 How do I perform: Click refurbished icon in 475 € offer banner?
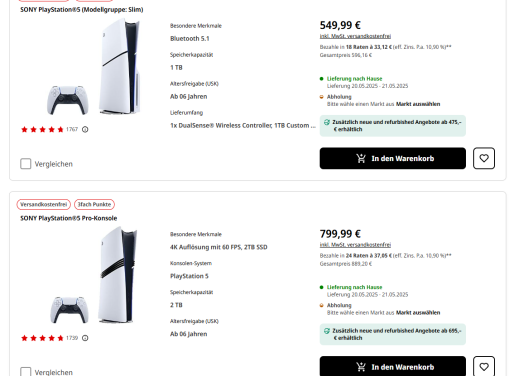click(x=327, y=122)
